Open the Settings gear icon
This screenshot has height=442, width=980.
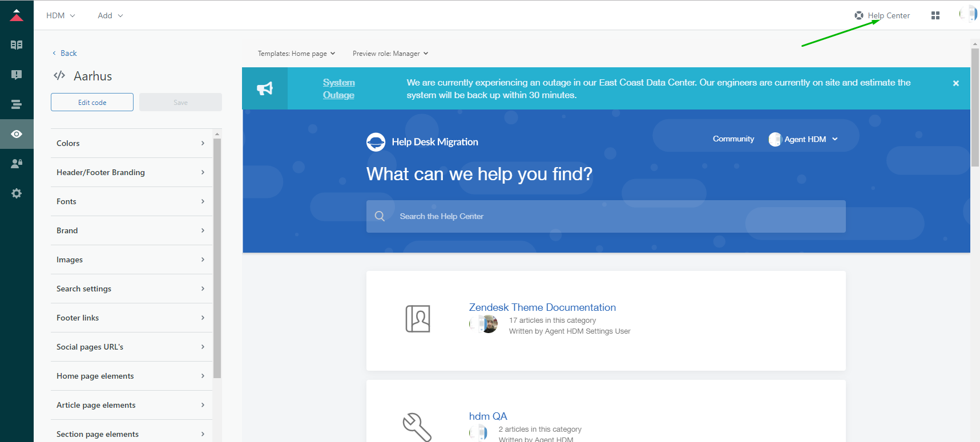point(17,193)
